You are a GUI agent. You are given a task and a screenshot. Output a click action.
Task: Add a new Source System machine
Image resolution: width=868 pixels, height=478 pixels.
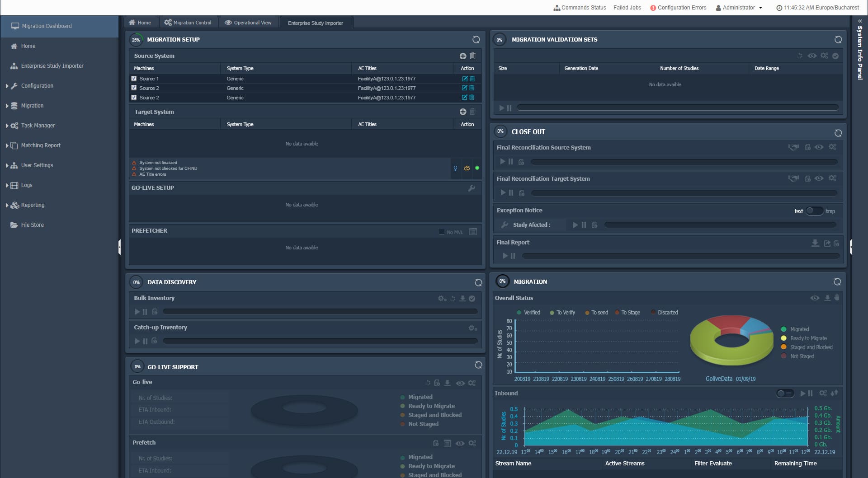coord(462,56)
